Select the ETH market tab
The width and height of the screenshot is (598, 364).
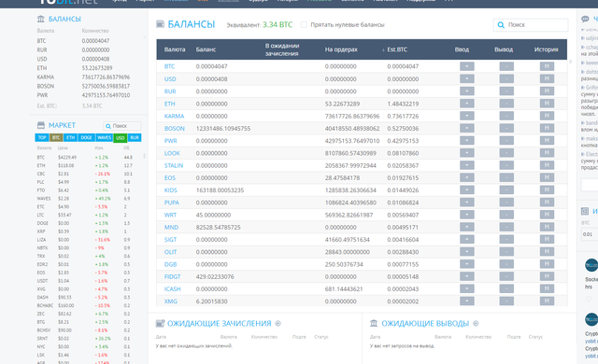pyautogui.click(x=70, y=137)
